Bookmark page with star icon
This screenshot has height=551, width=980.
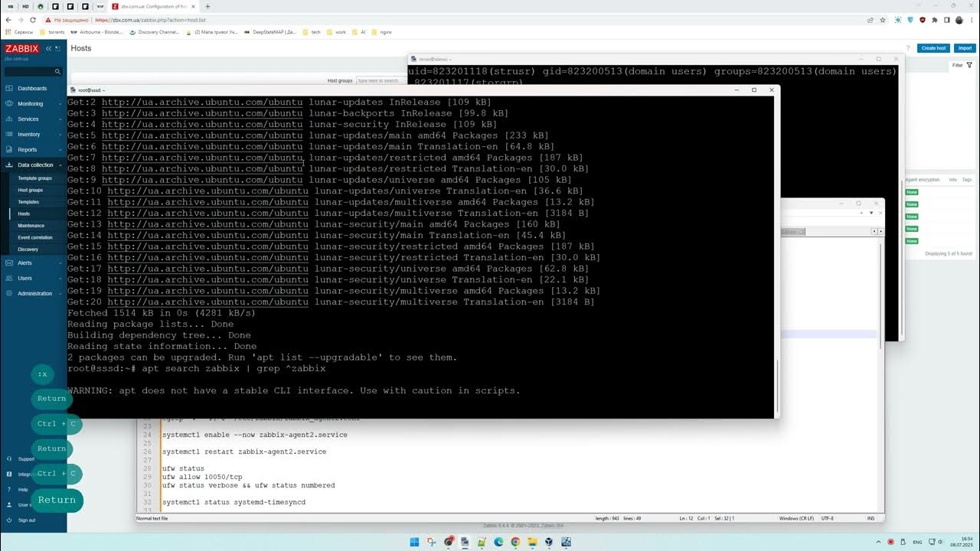(x=883, y=20)
